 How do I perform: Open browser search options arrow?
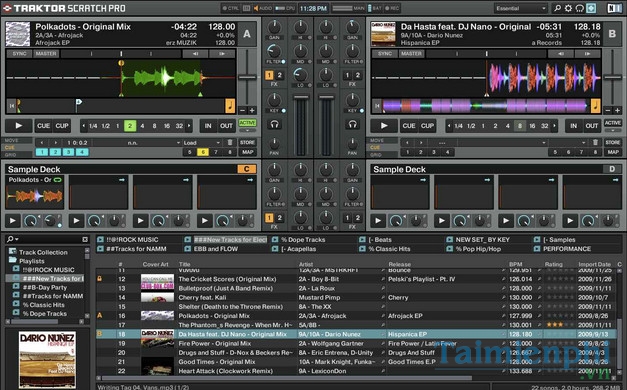[x=17, y=239]
